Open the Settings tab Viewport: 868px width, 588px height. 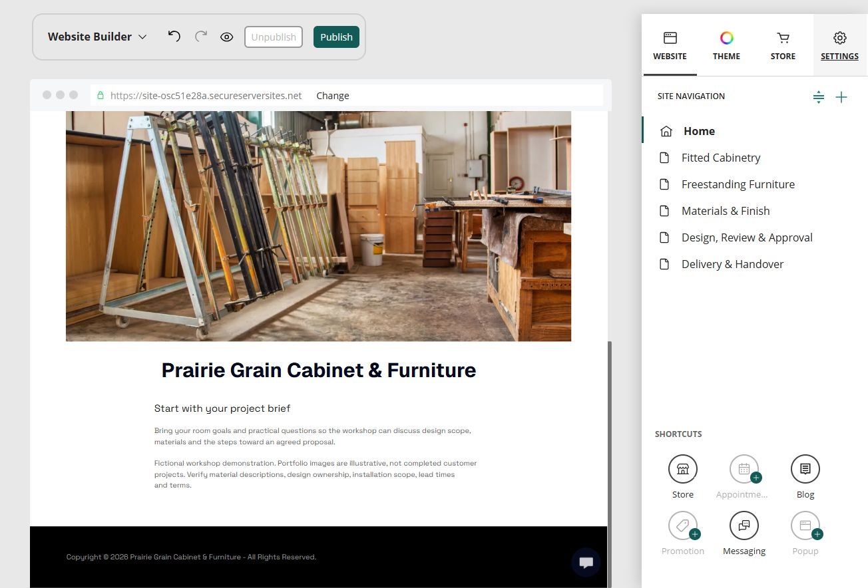[839, 45]
